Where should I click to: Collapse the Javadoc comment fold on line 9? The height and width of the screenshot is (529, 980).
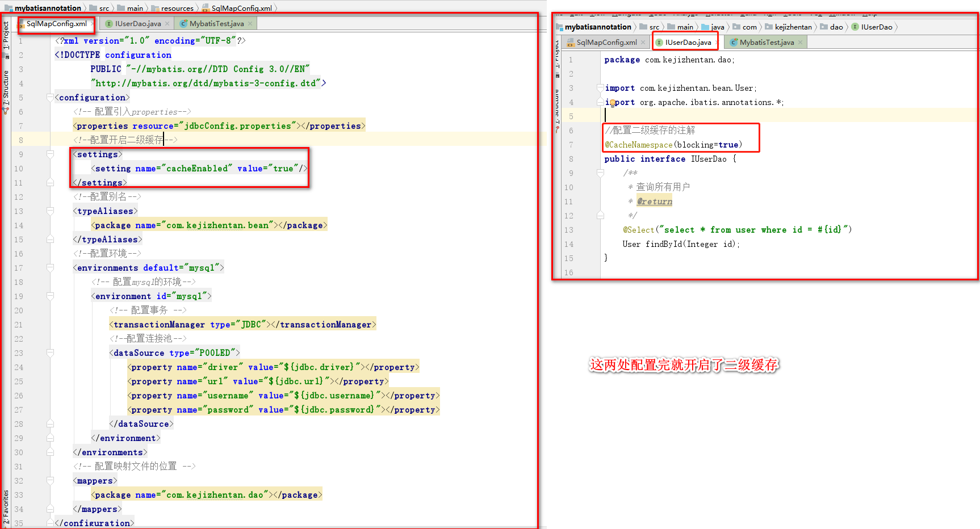point(600,173)
